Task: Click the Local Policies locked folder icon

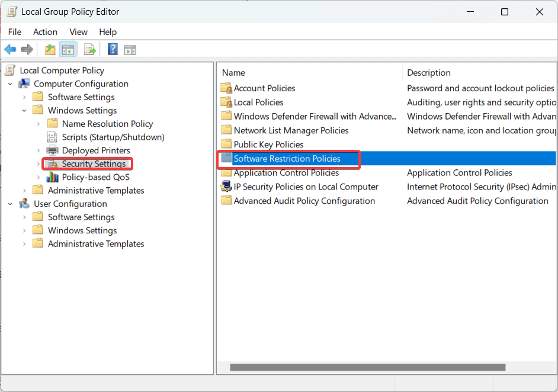Action: pyautogui.click(x=226, y=102)
